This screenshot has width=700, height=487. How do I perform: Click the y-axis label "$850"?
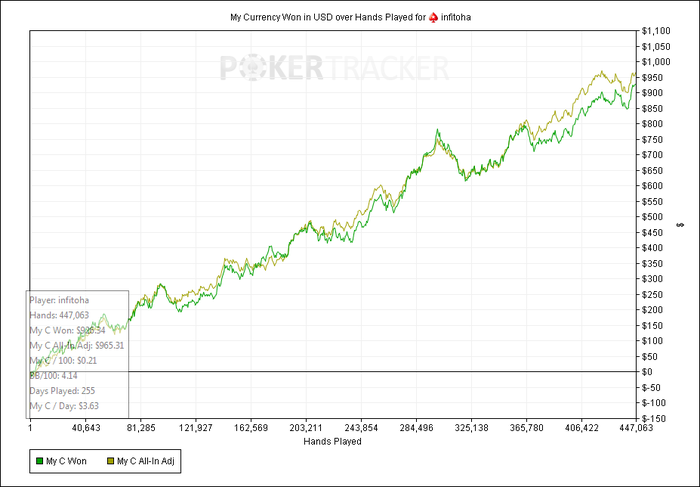coord(652,108)
